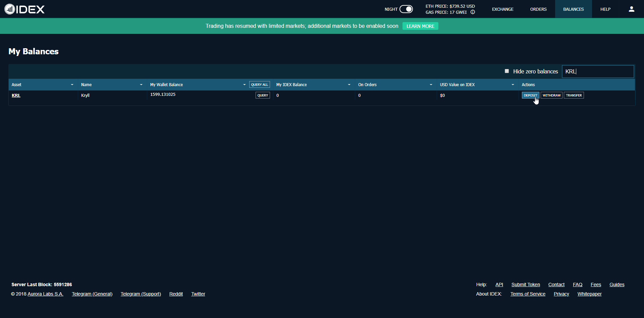
Task: Open the user account icon
Action: click(631, 9)
